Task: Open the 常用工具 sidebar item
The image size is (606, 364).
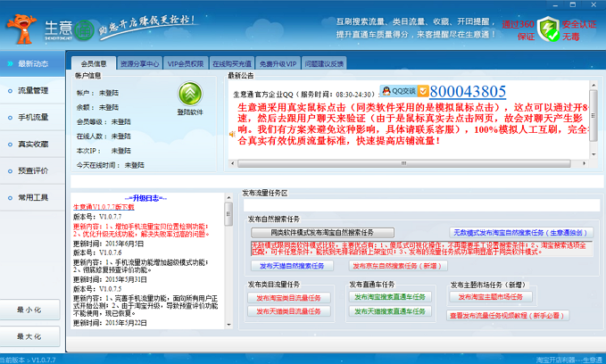Action: click(x=32, y=197)
